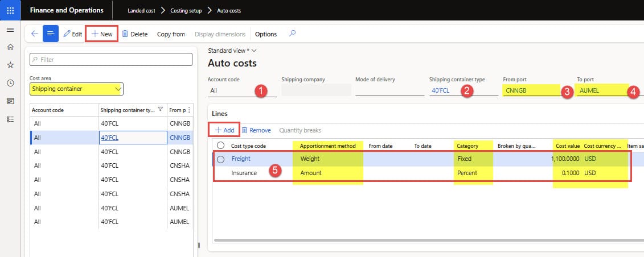Viewport: 644px width, 257px height.
Task: Open Workspaces icon in sidebar
Action: pos(10,101)
